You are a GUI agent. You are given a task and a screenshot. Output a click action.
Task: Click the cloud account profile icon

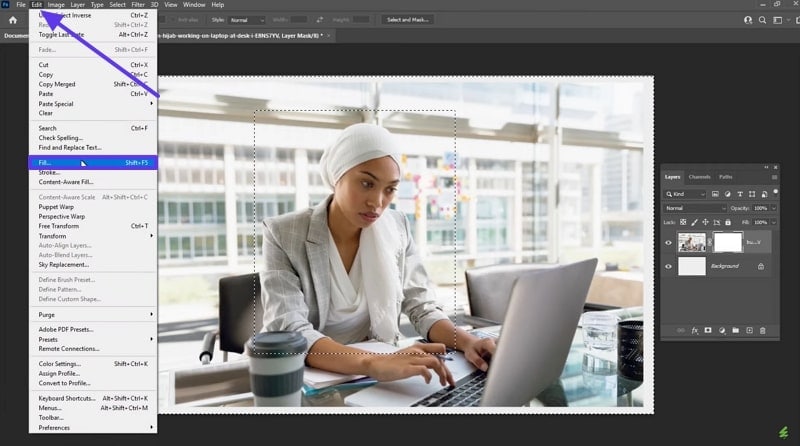tap(748, 20)
